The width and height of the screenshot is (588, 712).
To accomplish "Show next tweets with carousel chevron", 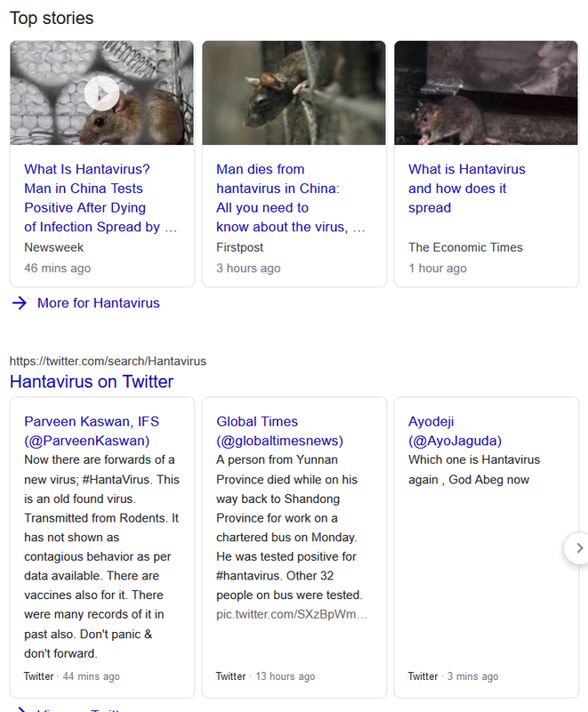I will [578, 547].
